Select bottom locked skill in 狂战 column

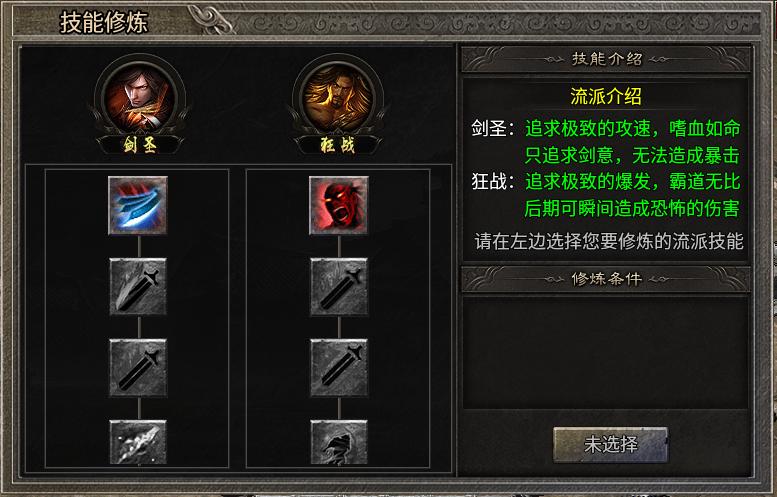tap(339, 442)
